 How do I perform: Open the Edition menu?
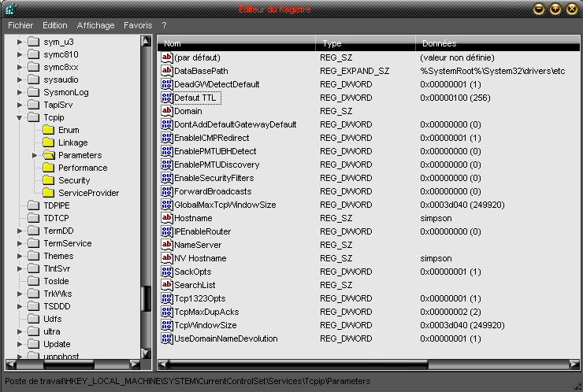click(55, 25)
